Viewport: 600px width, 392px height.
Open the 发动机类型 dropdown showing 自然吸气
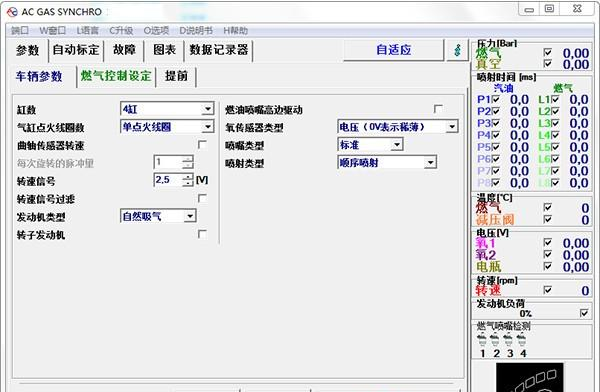click(x=158, y=216)
